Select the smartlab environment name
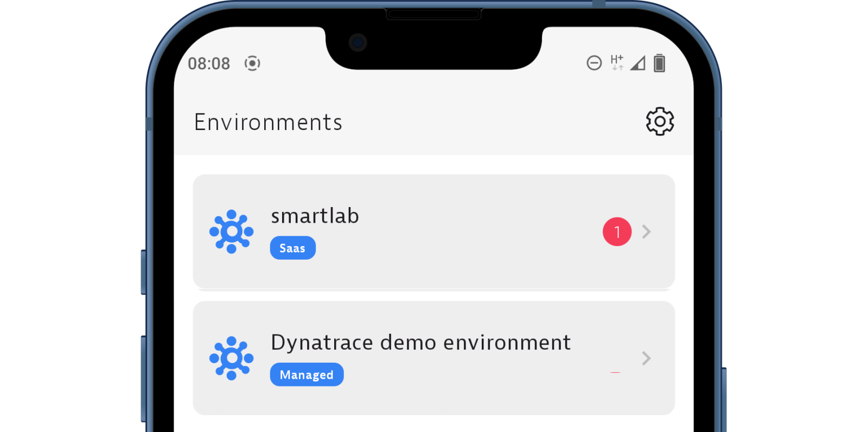This screenshot has width=868, height=432. tap(315, 216)
